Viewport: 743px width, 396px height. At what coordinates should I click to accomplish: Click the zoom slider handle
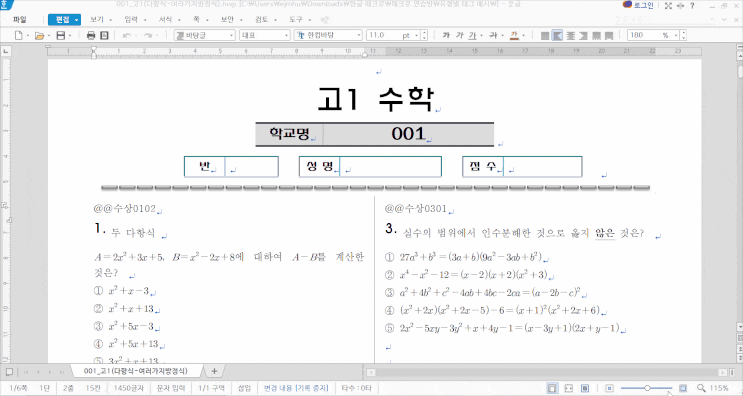(647, 388)
